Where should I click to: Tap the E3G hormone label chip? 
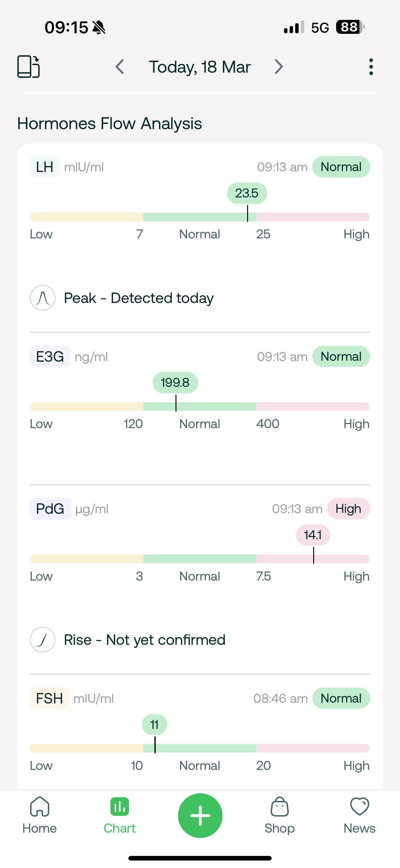tap(50, 356)
